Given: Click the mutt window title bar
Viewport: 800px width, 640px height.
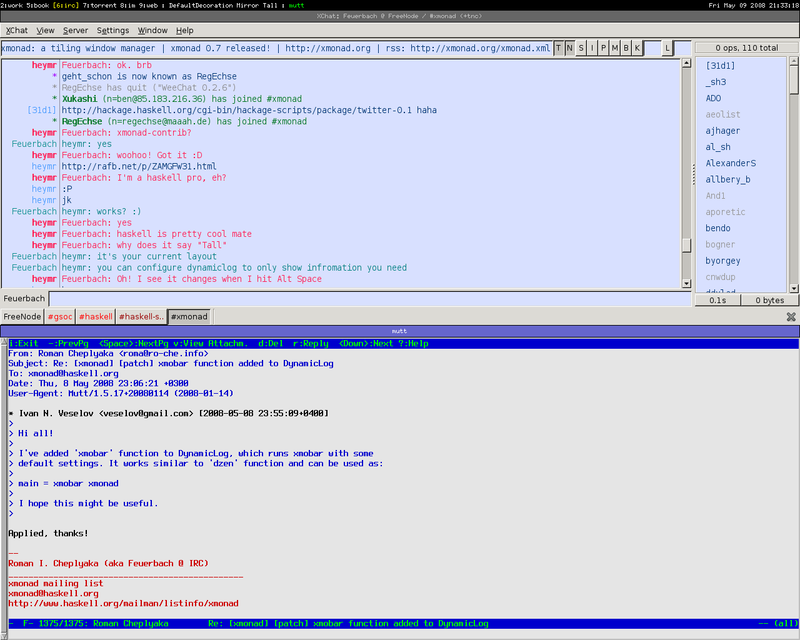Looking at the screenshot, I should [x=399, y=331].
